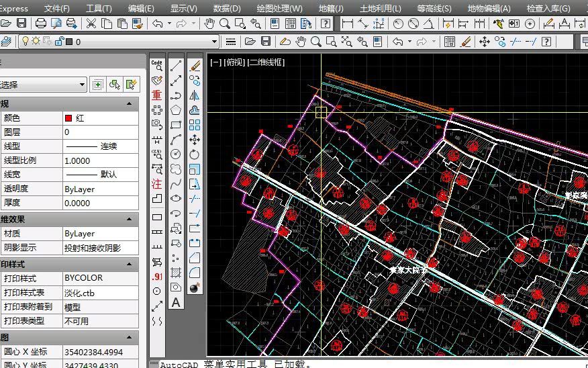This screenshot has width=588, height=368.
Task: Select the Polygon drawing tool
Action: (x=176, y=110)
